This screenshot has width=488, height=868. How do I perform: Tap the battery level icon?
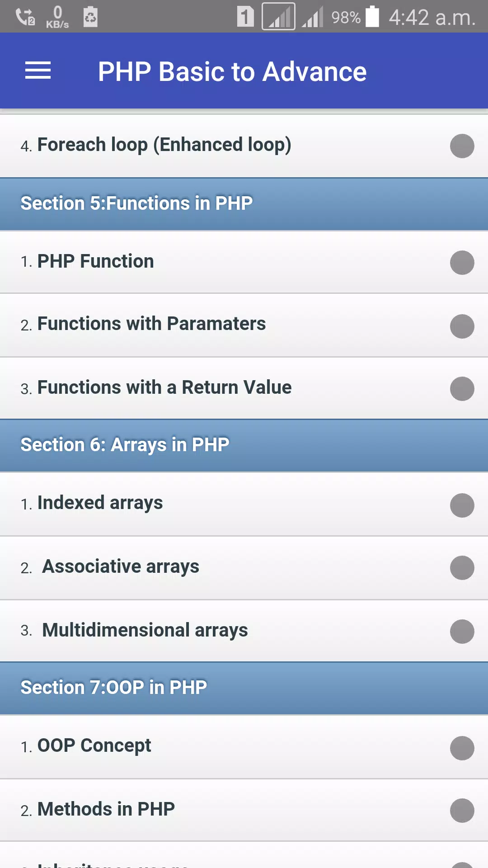372,16
